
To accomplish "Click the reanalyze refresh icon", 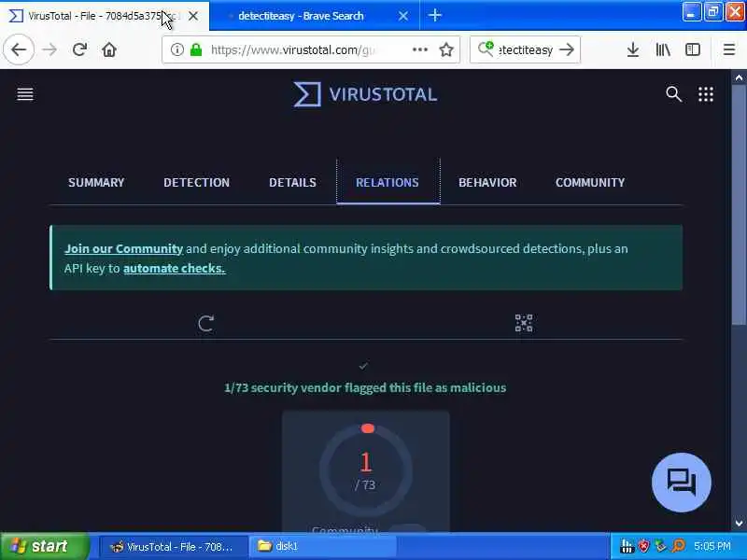I will tap(205, 323).
